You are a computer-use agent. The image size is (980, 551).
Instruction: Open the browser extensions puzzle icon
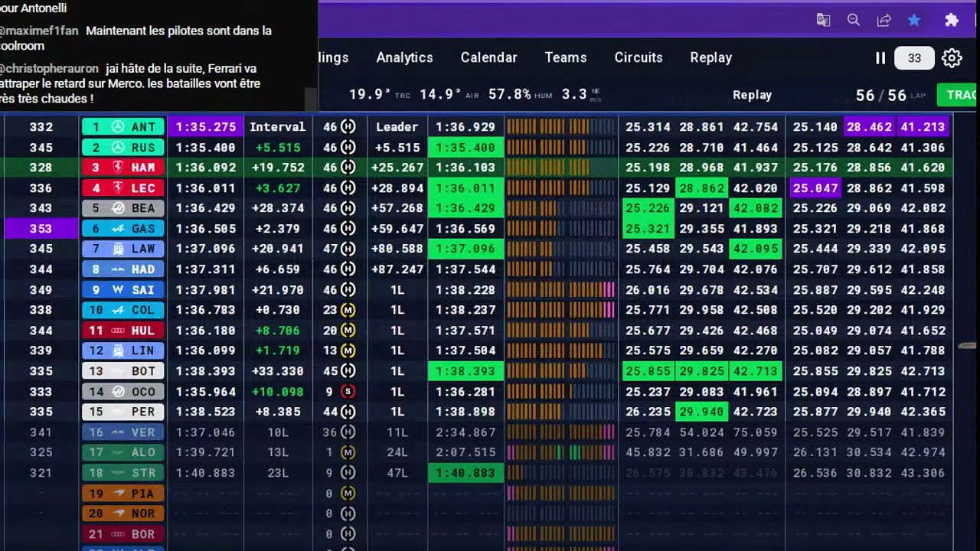(952, 21)
